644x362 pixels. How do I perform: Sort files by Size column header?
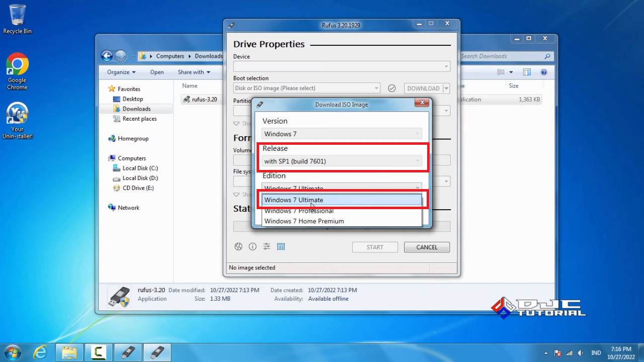click(x=514, y=86)
